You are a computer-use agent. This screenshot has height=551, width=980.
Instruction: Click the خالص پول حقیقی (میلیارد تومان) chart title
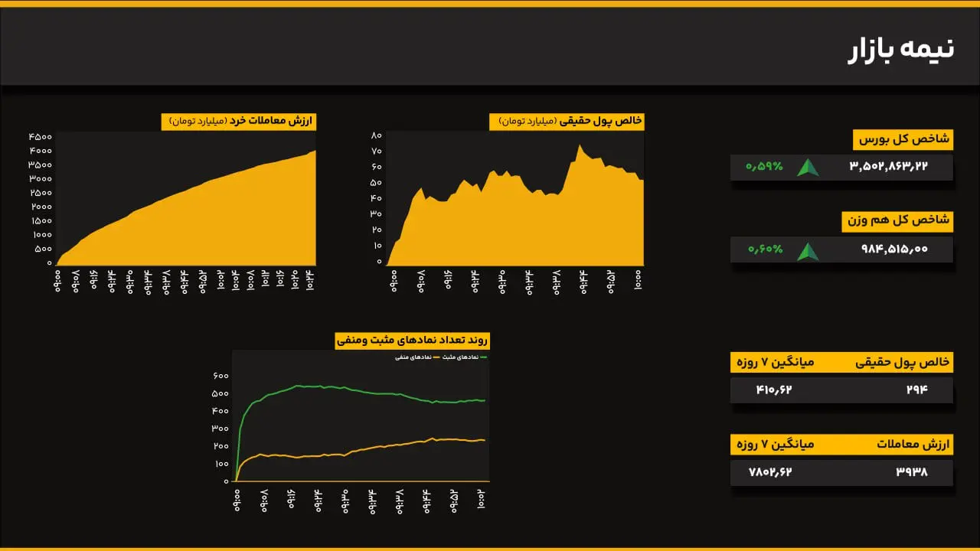pos(567,122)
